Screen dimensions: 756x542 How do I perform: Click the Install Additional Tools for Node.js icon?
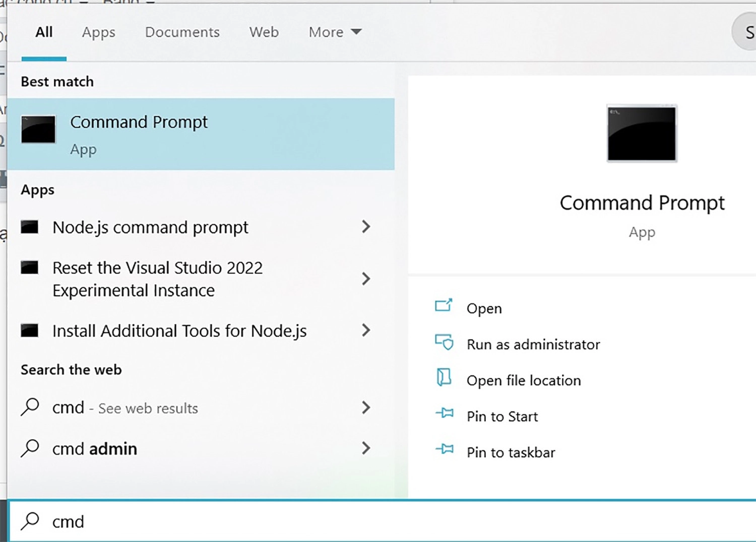click(30, 330)
